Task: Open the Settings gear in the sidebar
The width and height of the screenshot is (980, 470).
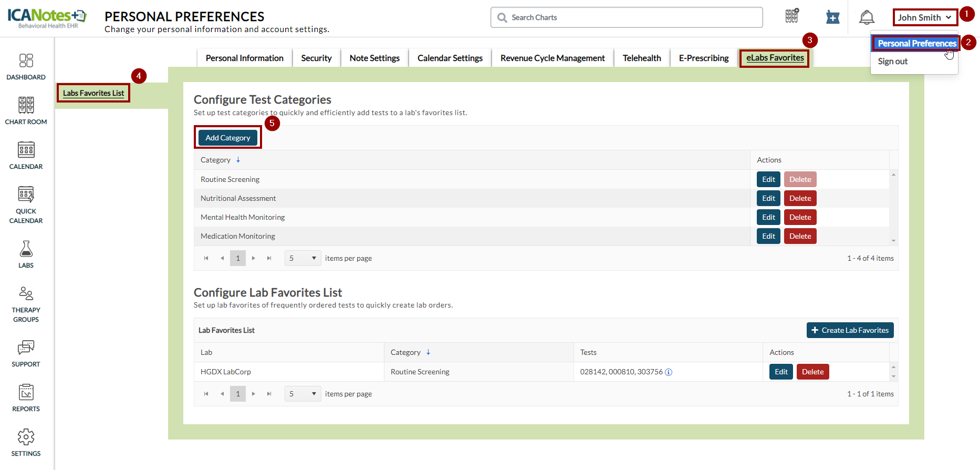Action: 26,442
